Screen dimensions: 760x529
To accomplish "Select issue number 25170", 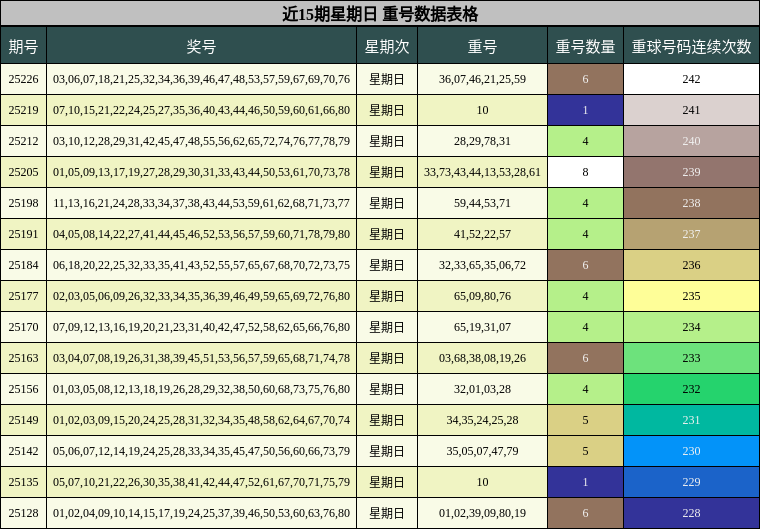I will point(23,327).
